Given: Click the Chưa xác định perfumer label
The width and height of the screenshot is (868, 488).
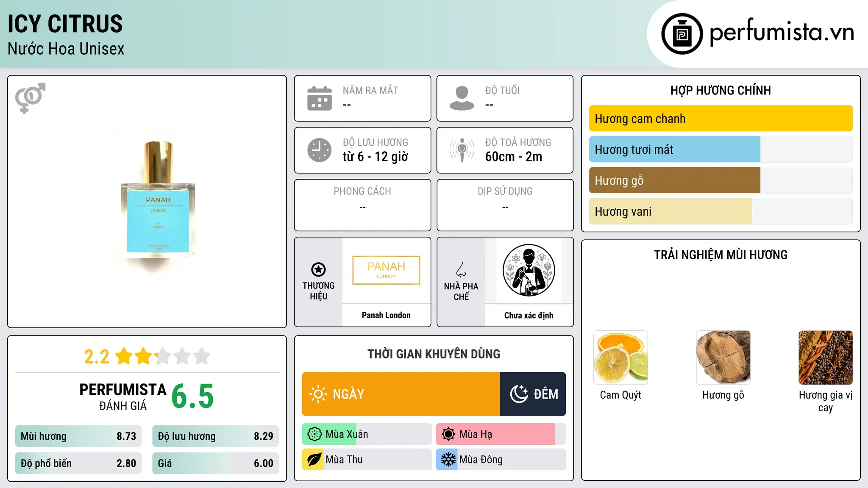Looking at the screenshot, I should pos(529,315).
